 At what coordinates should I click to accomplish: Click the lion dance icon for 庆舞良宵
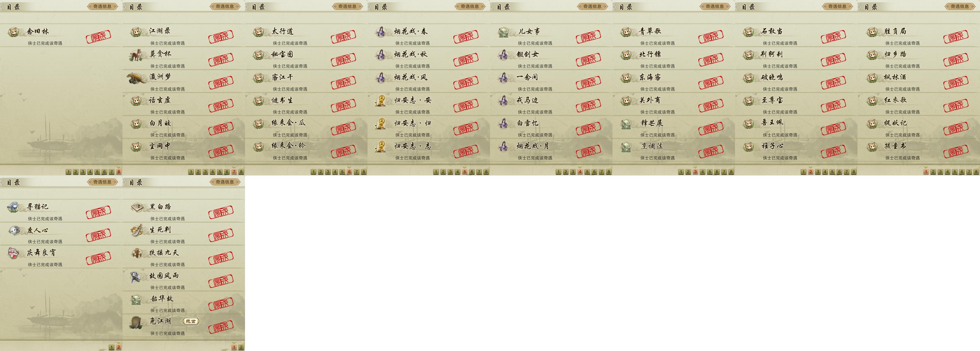(14, 253)
